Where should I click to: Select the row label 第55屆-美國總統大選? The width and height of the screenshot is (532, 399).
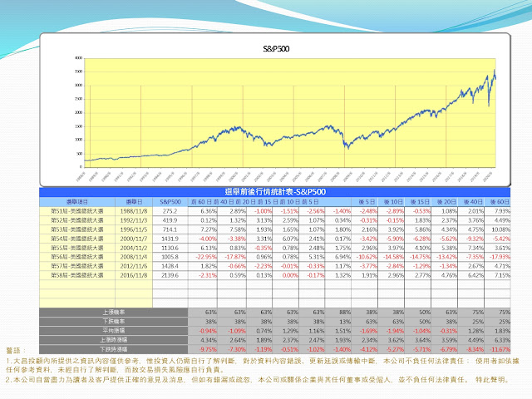(x=77, y=248)
